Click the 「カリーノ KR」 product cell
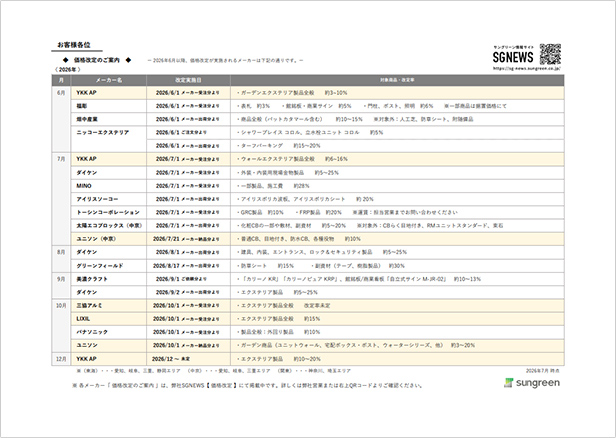 (x=397, y=279)
